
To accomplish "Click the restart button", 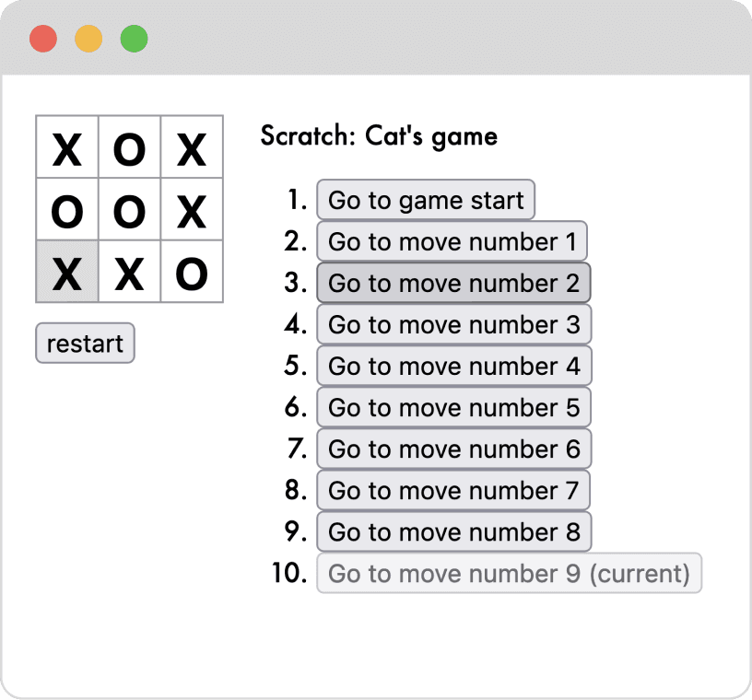I will pyautogui.click(x=85, y=344).
